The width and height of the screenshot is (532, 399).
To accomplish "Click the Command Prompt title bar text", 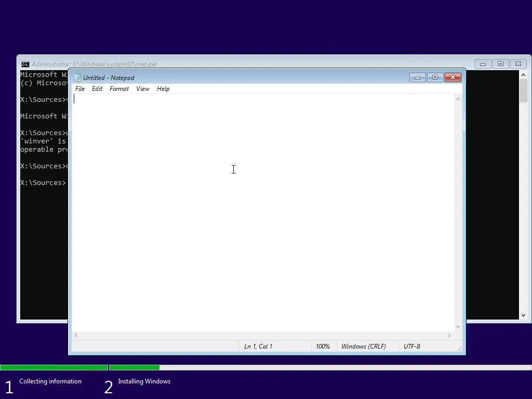I will [x=95, y=64].
